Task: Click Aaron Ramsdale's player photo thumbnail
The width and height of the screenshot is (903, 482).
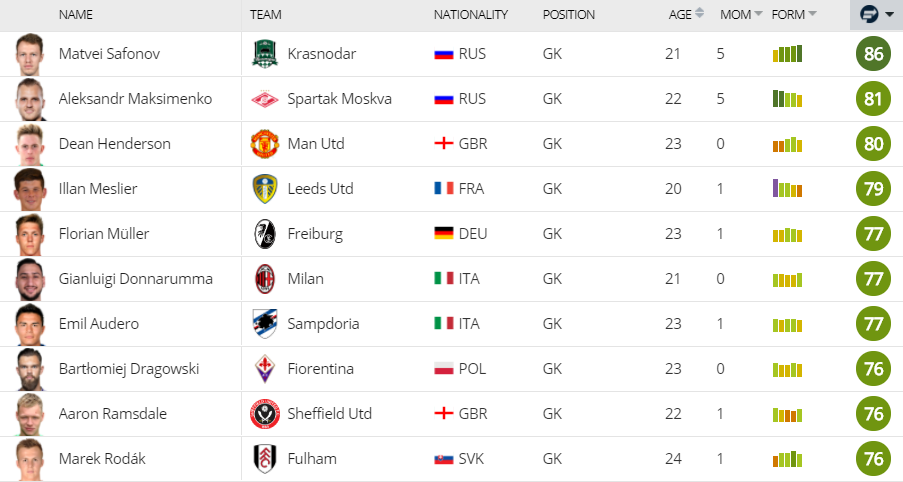Action: coord(30,414)
